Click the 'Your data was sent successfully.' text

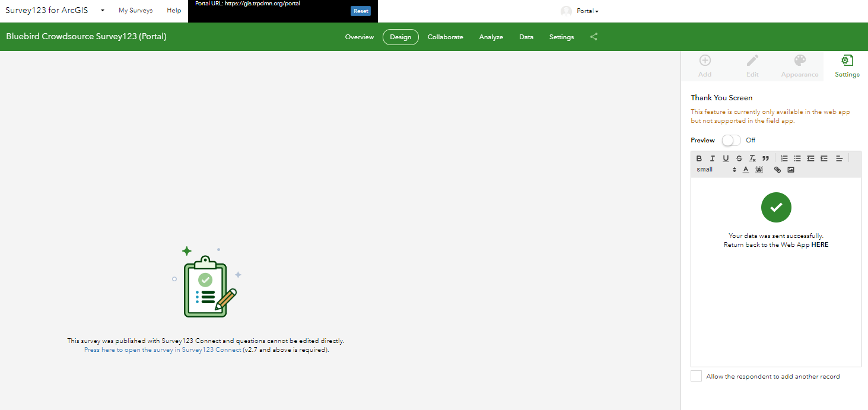[x=776, y=236]
